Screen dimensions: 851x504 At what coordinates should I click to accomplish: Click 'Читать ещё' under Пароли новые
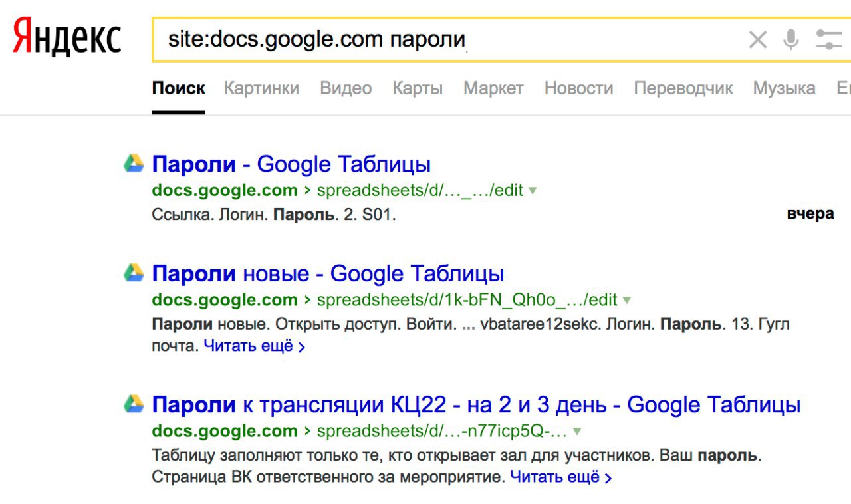click(x=254, y=346)
